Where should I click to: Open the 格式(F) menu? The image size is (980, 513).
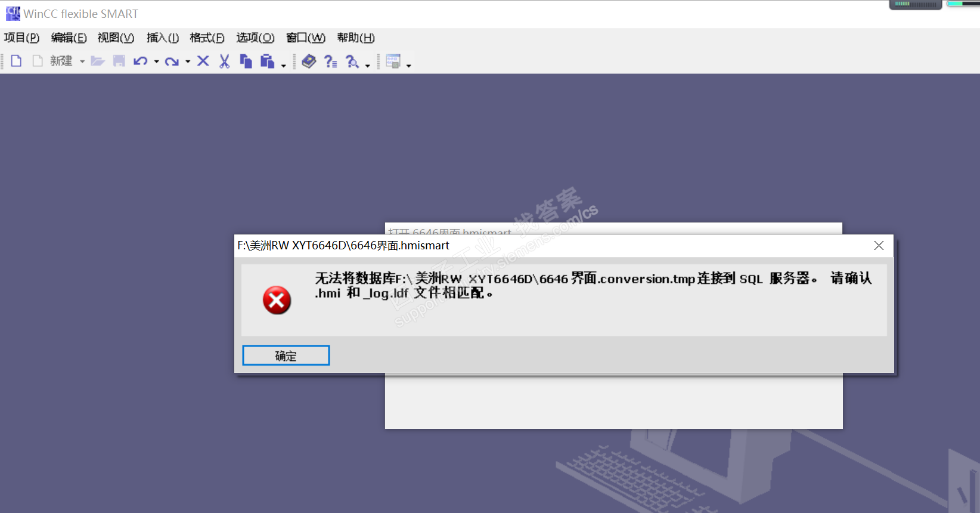(x=207, y=38)
